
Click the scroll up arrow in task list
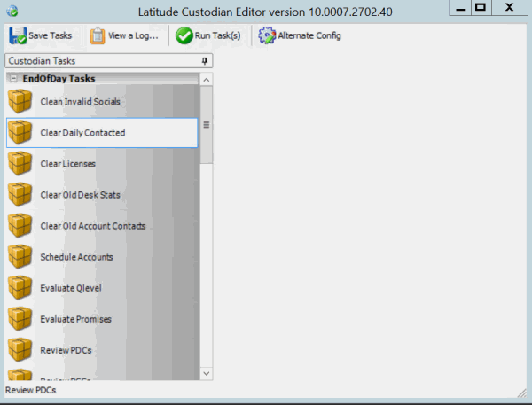tap(207, 80)
